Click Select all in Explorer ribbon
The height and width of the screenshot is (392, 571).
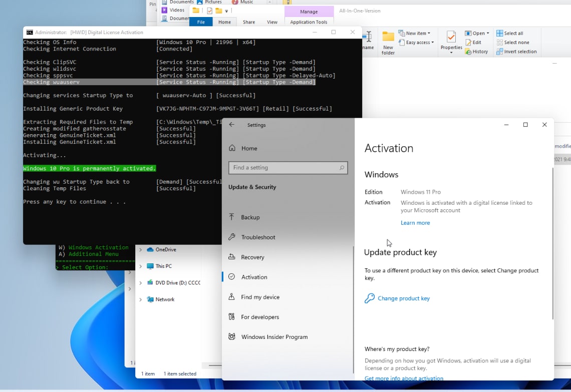coord(509,33)
